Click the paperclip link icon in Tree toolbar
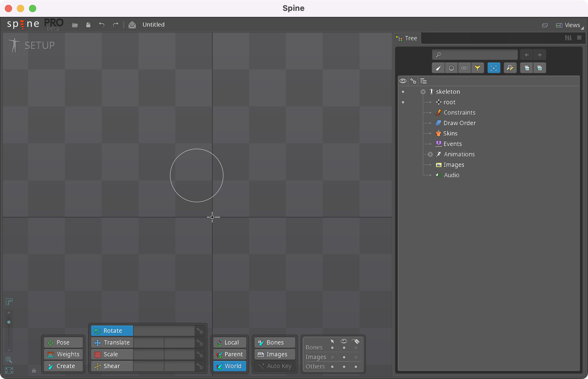 coord(465,68)
